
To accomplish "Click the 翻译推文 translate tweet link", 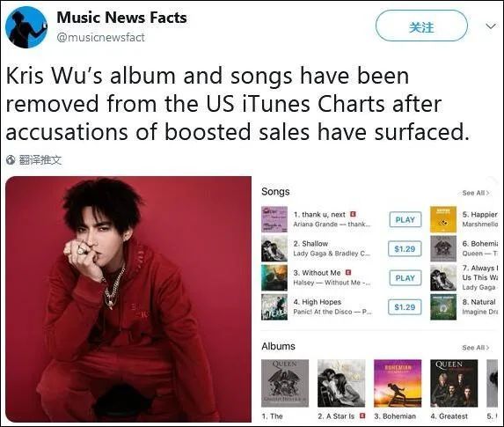I will point(40,159).
